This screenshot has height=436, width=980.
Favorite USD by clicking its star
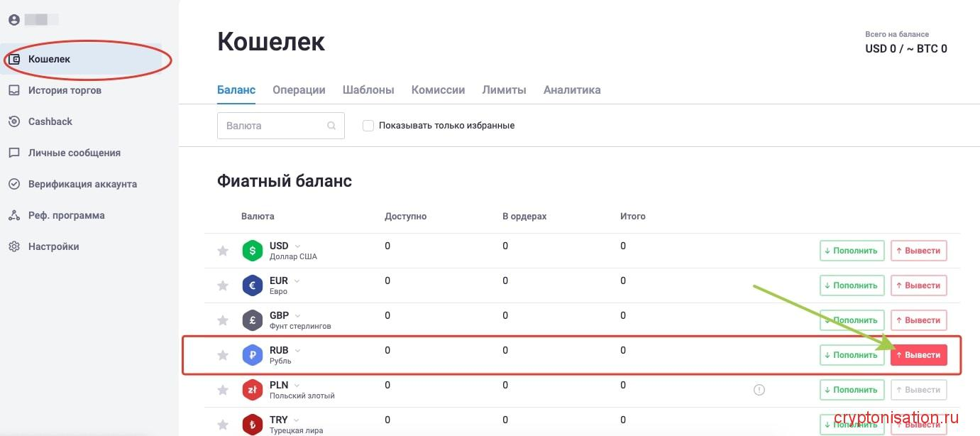click(x=222, y=250)
